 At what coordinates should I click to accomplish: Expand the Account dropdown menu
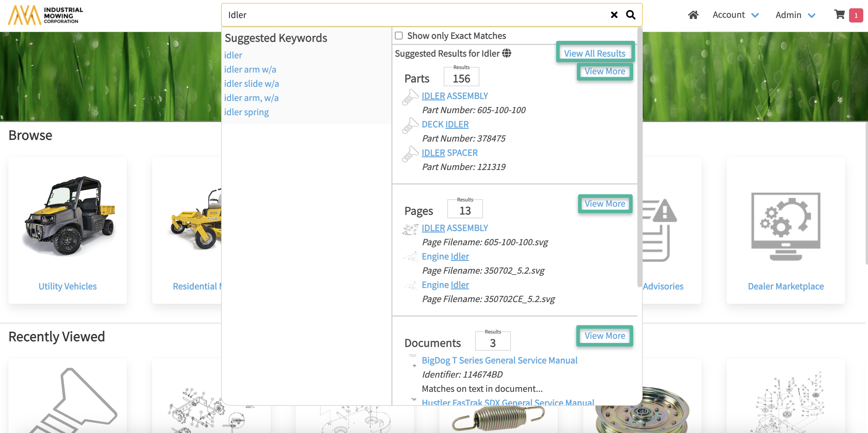click(735, 15)
